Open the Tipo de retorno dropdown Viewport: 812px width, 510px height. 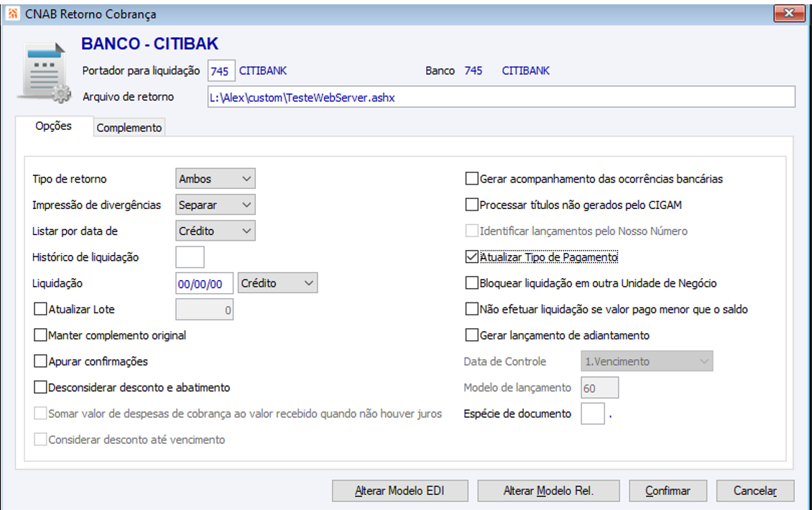(x=216, y=179)
